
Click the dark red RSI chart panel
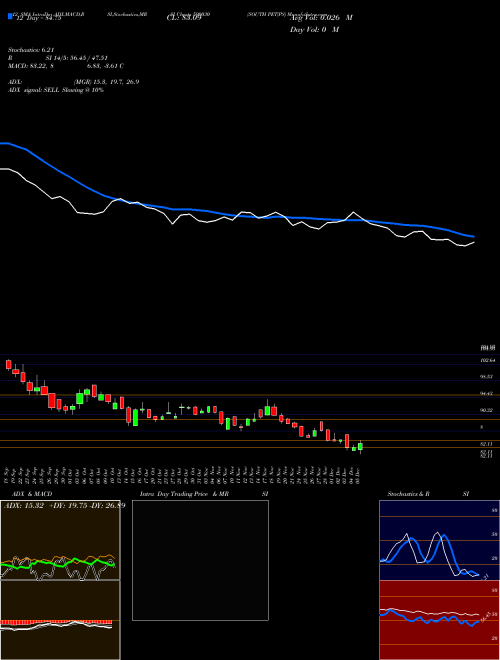[x=439, y=620]
